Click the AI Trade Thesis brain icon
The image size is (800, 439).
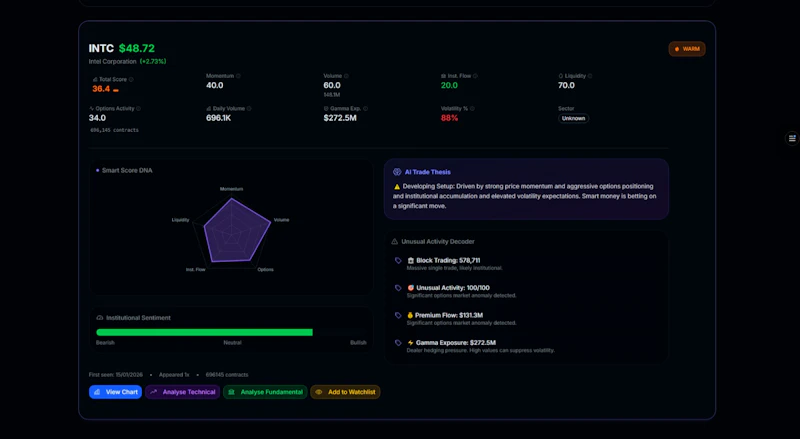click(397, 172)
